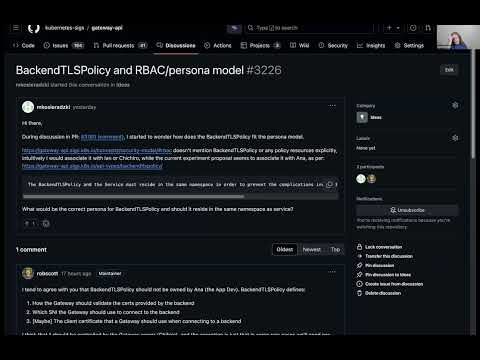Screen dimensions: 480x360
Task: Sort comments by Newest
Action: (x=312, y=249)
